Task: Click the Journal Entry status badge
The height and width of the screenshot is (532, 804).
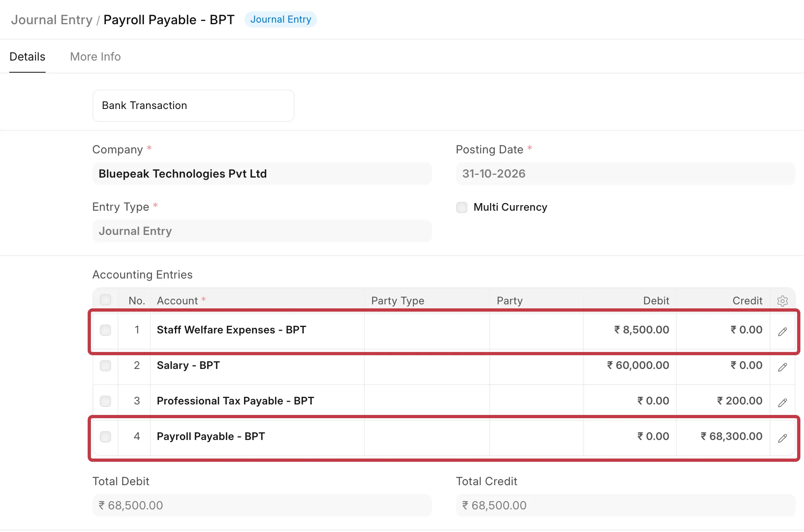Action: point(281,19)
